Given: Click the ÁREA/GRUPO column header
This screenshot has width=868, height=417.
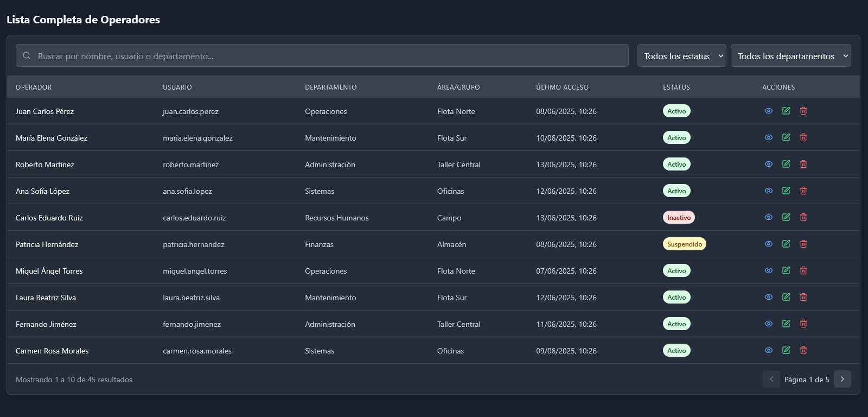Looking at the screenshot, I should click(458, 87).
